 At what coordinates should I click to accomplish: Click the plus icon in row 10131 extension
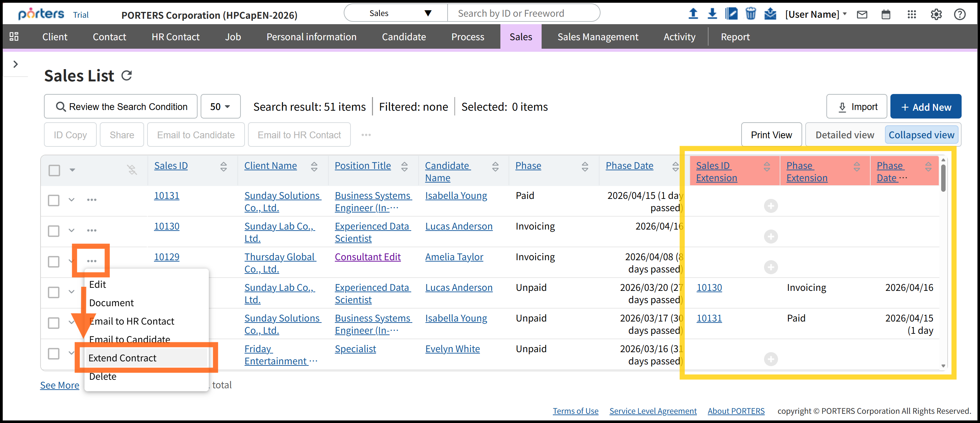click(771, 206)
